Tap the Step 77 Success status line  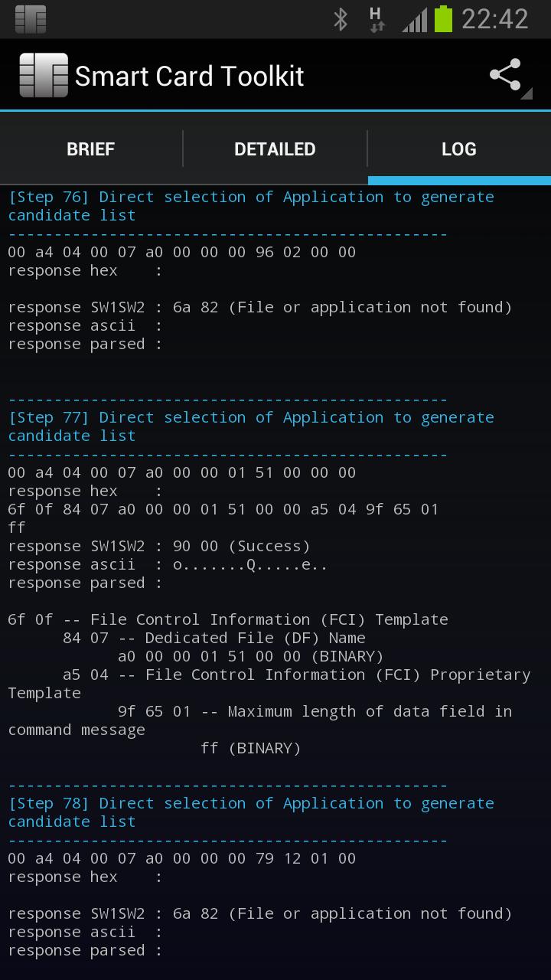coord(159,546)
